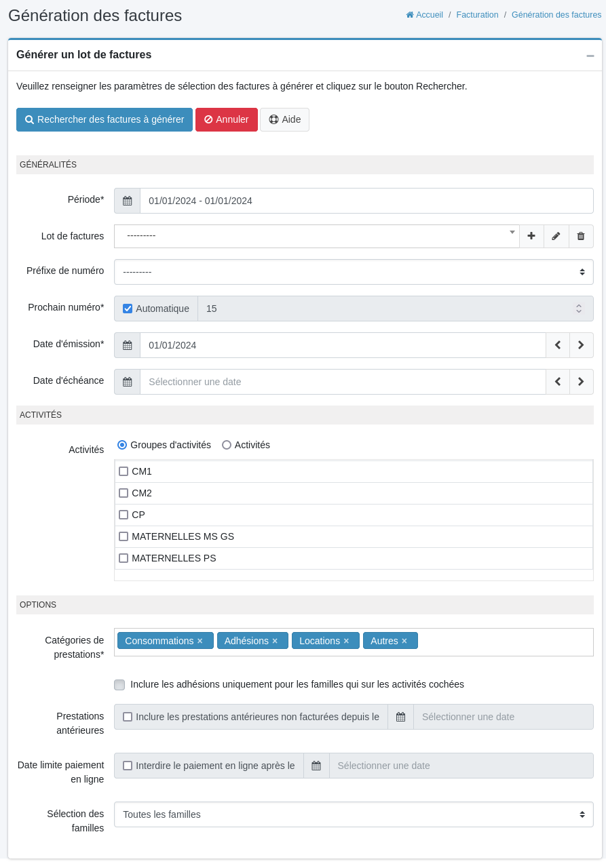Uncheck the Automatique checkbox
Screen dimensions: 606x868
click(128, 309)
